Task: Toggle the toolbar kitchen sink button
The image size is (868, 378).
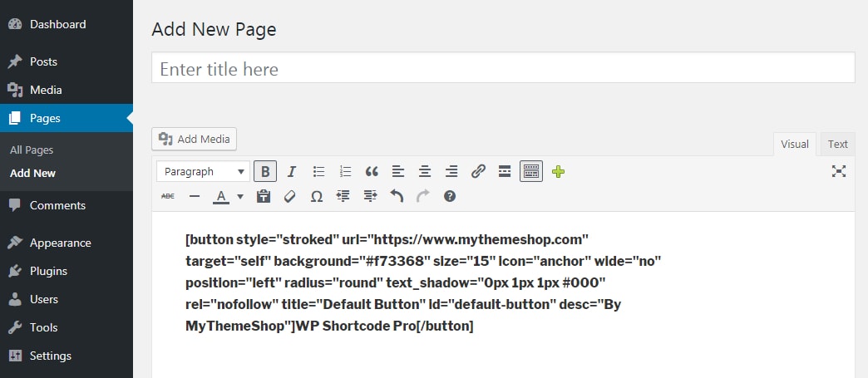Action: 531,171
